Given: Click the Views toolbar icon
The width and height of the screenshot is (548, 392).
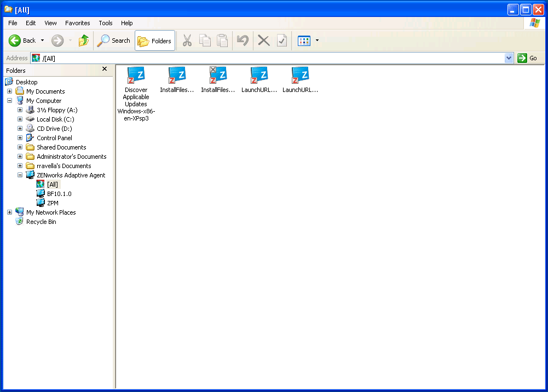Looking at the screenshot, I should click(x=304, y=41).
